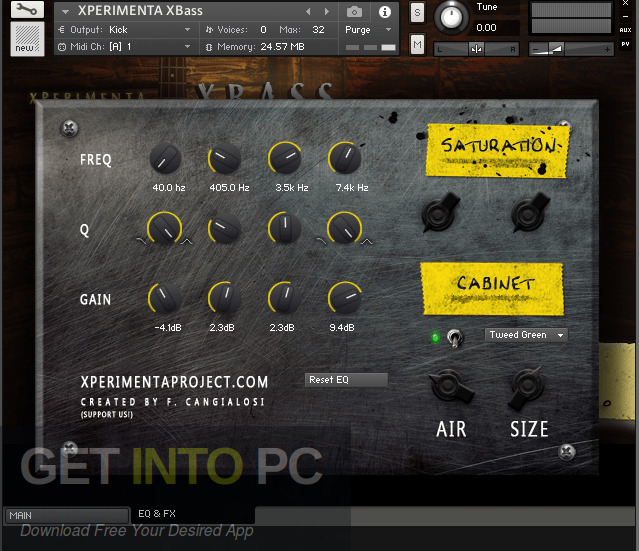Click the -4.1dB value label

point(168,328)
